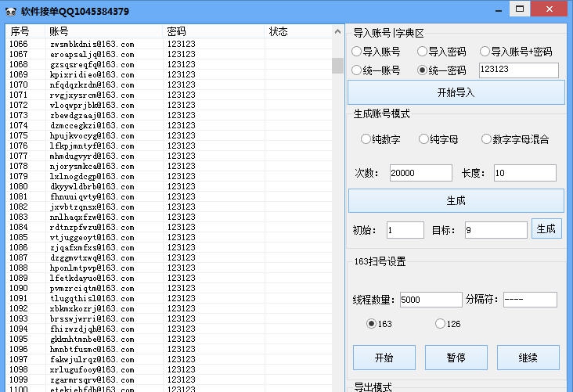The width and height of the screenshot is (573, 392).
Task: Focus the 目标 input field
Action: tap(496, 230)
